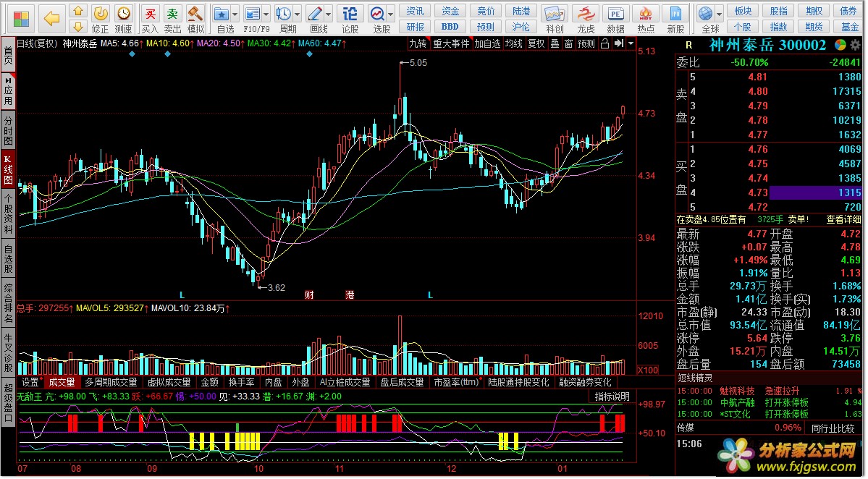Open the 全球 globe icon
This screenshot has width=868, height=479.
click(x=705, y=13)
